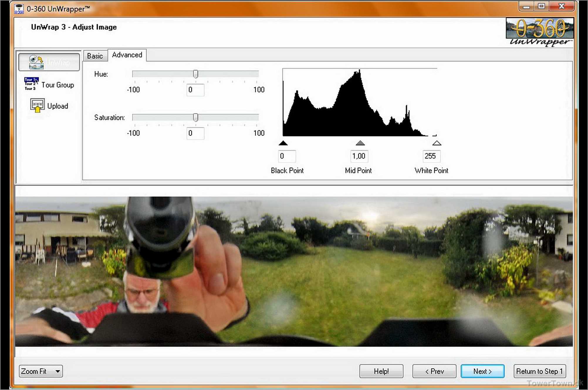Viewport: 588px width, 390px height.
Task: Select the Black Point triangle marker
Action: (x=283, y=143)
